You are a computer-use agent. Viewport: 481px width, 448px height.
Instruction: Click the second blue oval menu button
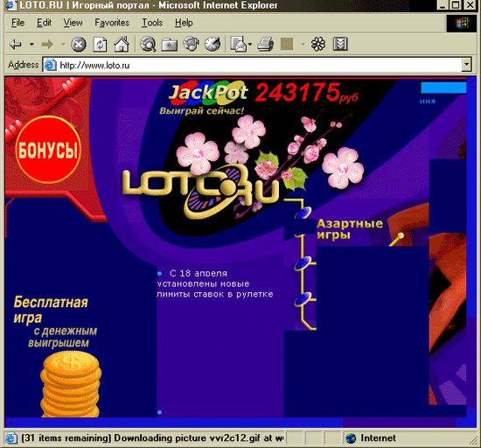click(x=303, y=263)
